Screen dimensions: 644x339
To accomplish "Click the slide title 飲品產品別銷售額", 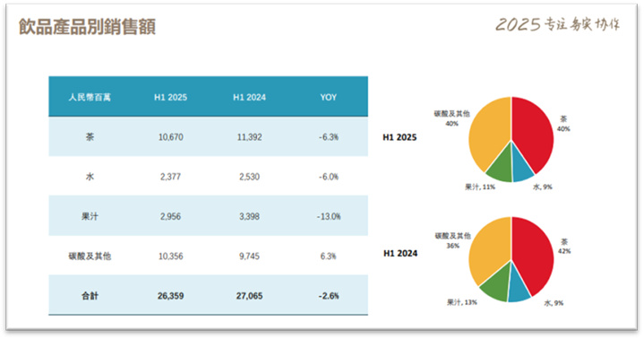I will point(87,27).
